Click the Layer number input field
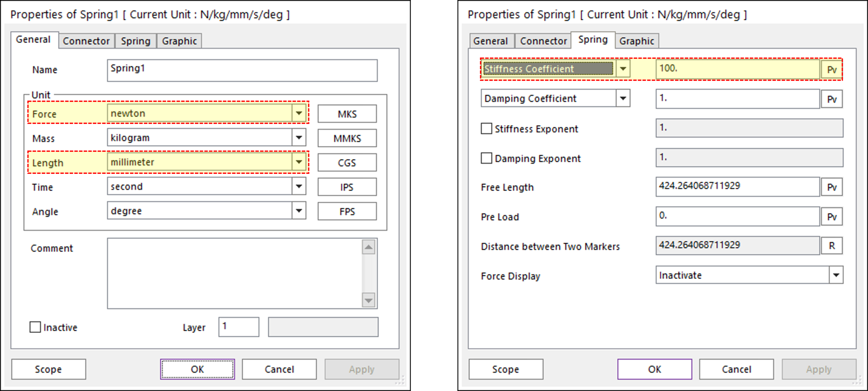Image resolution: width=868 pixels, height=391 pixels. [239, 327]
